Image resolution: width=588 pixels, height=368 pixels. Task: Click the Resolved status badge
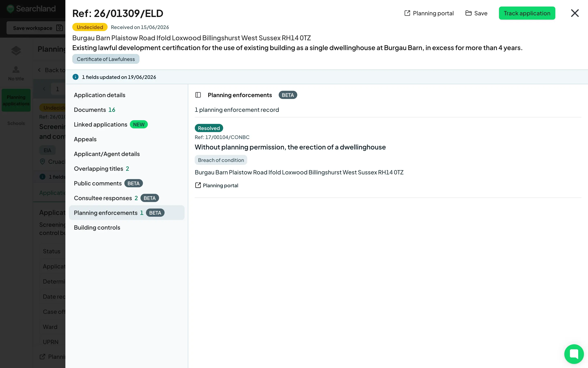(x=209, y=128)
